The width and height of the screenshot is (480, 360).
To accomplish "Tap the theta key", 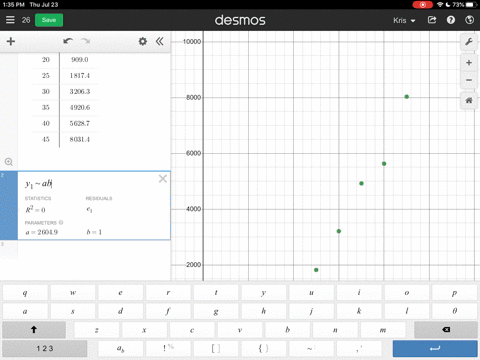I will pos(455,311).
